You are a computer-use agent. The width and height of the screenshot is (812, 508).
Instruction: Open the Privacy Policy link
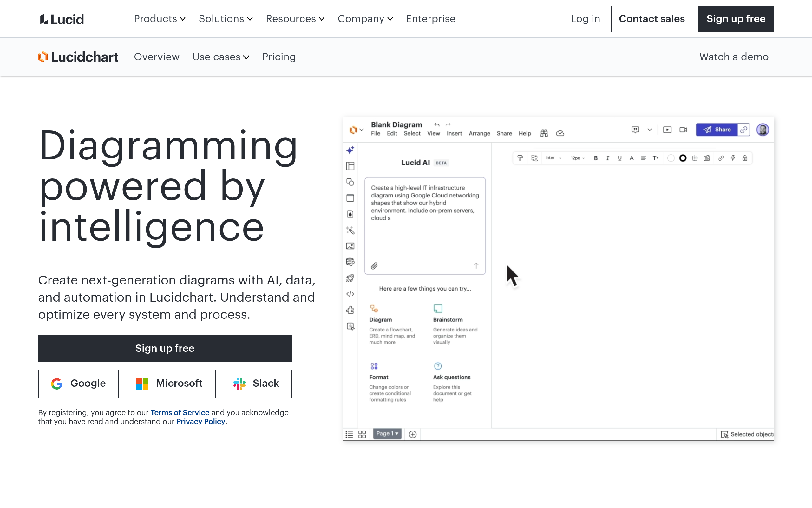coord(201,422)
